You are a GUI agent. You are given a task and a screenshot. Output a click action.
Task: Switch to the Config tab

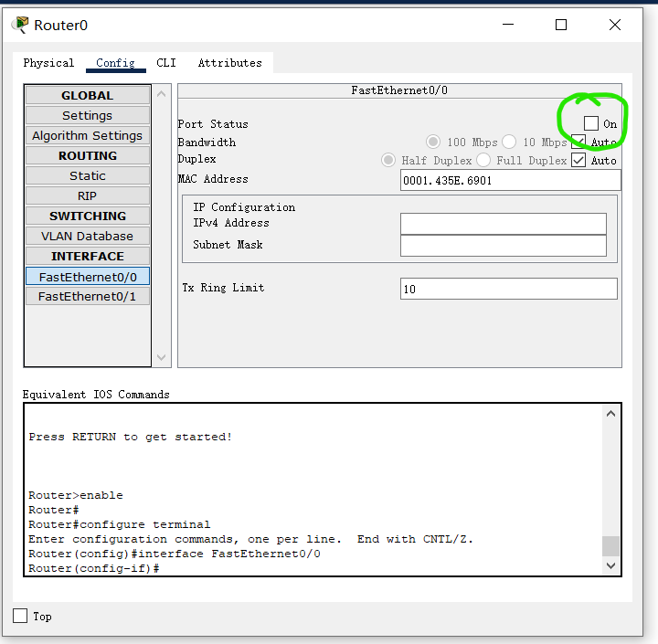115,63
